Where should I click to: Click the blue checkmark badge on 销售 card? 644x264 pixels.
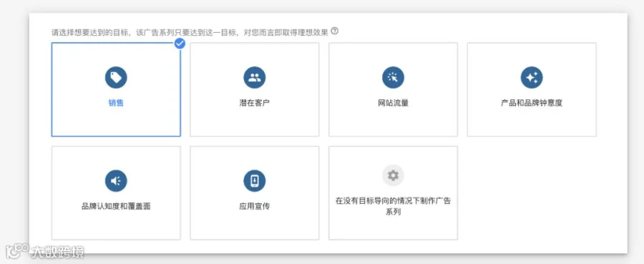(180, 43)
